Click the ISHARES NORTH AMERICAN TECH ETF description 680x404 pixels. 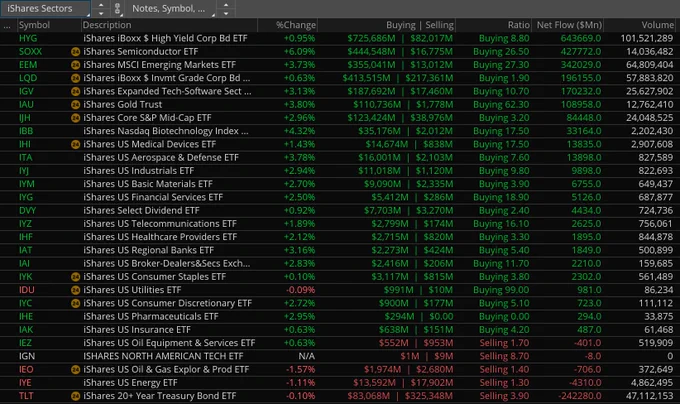(x=163, y=356)
